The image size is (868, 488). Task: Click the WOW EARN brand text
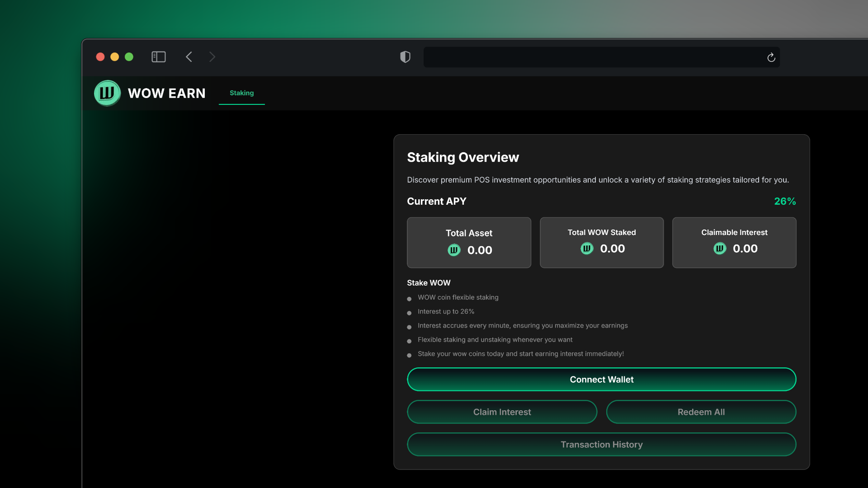[x=166, y=93]
